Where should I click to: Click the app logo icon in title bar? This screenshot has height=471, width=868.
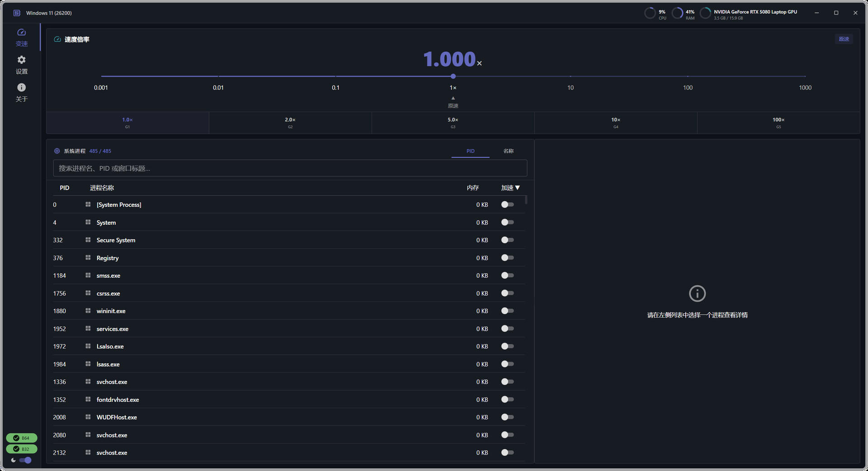(17, 13)
